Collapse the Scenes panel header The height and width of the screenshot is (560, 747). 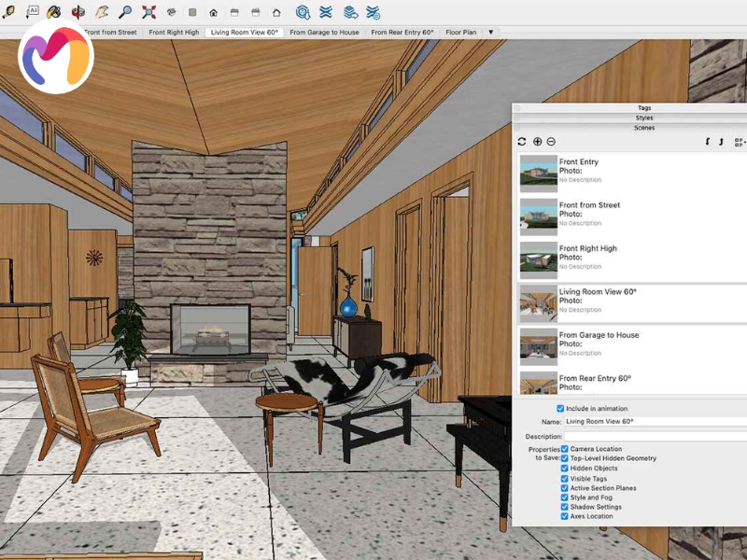629,128
